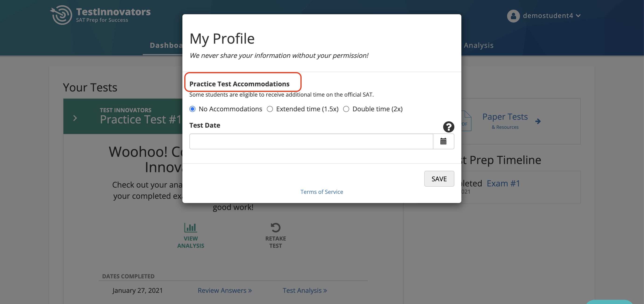Click the demostudent4 user avatar icon
Viewport: 644px width, 304px height.
[513, 16]
